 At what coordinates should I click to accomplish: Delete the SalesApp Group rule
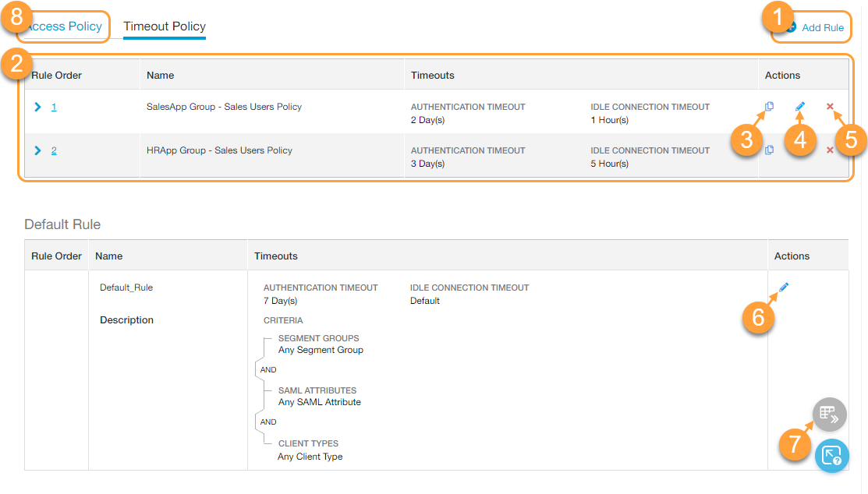(830, 106)
